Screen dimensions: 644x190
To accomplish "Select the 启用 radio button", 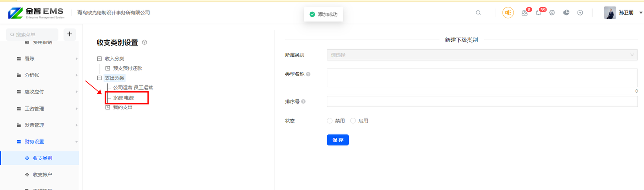I will click(x=353, y=121).
